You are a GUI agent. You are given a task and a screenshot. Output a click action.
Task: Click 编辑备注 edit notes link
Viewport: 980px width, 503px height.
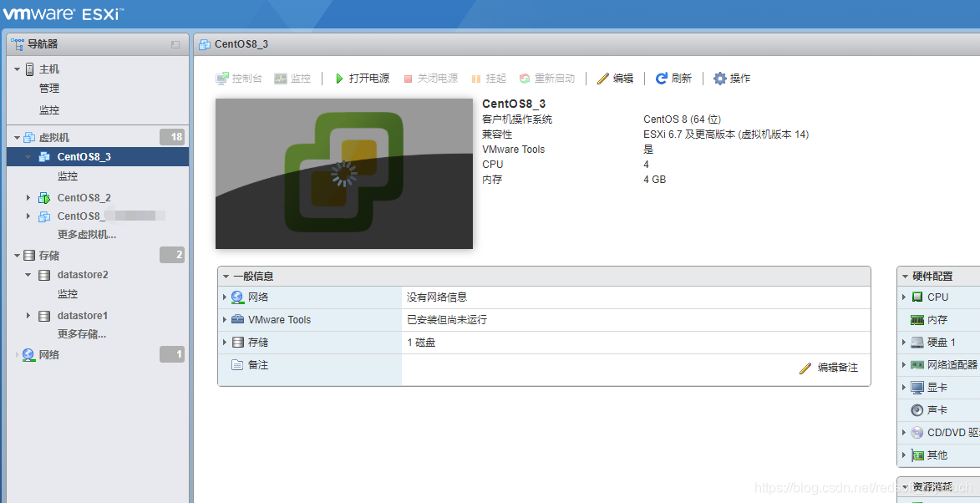coord(829,368)
